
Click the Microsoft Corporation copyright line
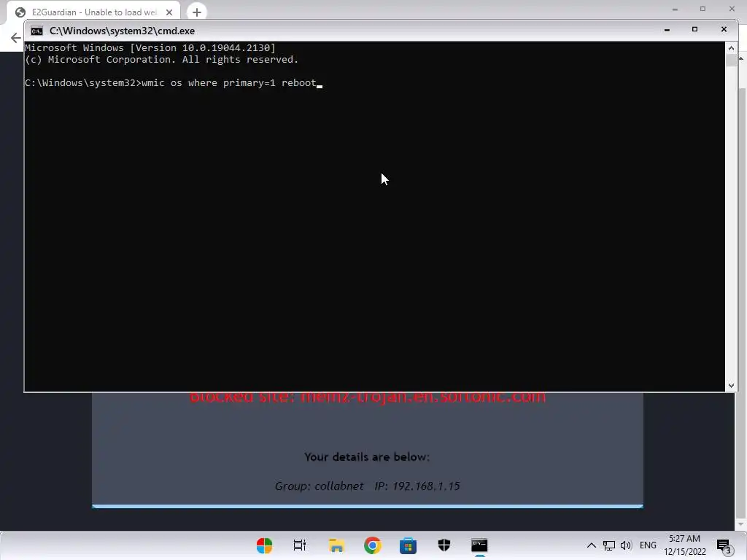click(x=161, y=60)
